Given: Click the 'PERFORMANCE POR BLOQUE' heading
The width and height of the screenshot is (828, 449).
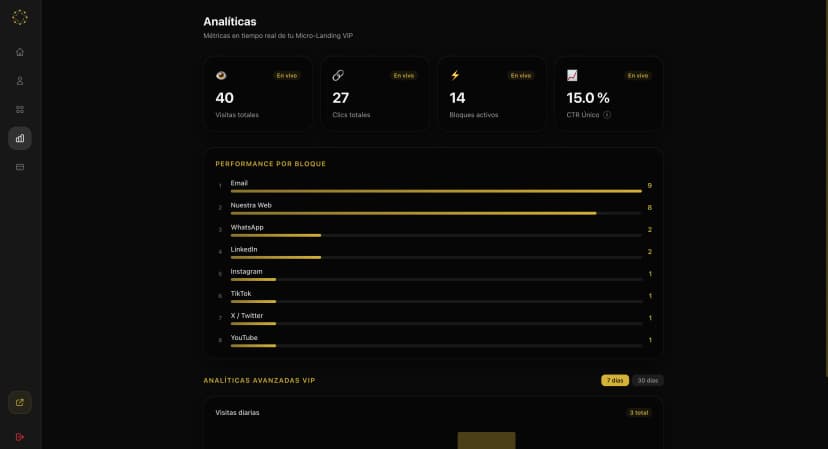Looking at the screenshot, I should coord(271,164).
